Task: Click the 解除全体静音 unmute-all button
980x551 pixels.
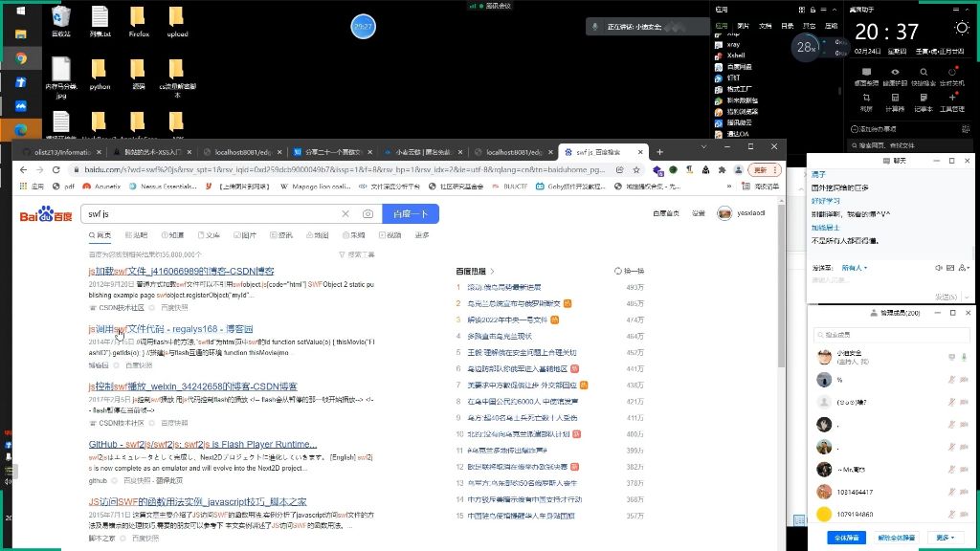Action: click(896, 538)
